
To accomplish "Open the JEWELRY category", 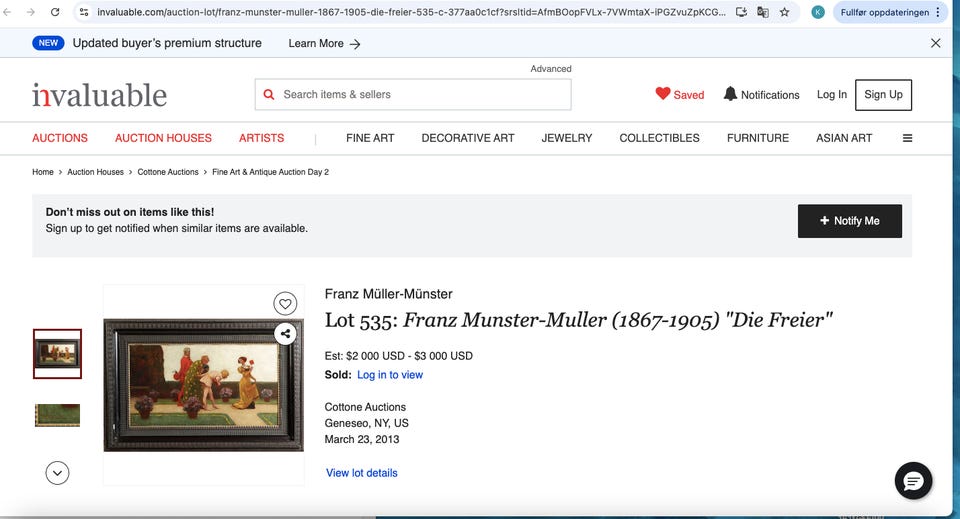I will pyautogui.click(x=567, y=138).
